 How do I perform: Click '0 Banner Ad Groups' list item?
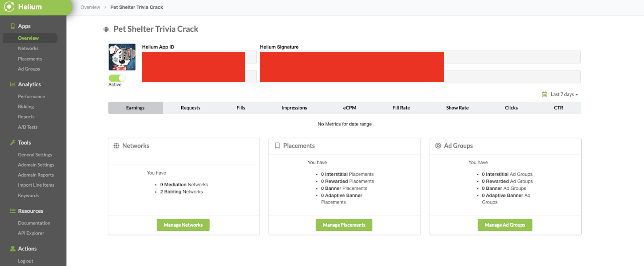(504, 188)
